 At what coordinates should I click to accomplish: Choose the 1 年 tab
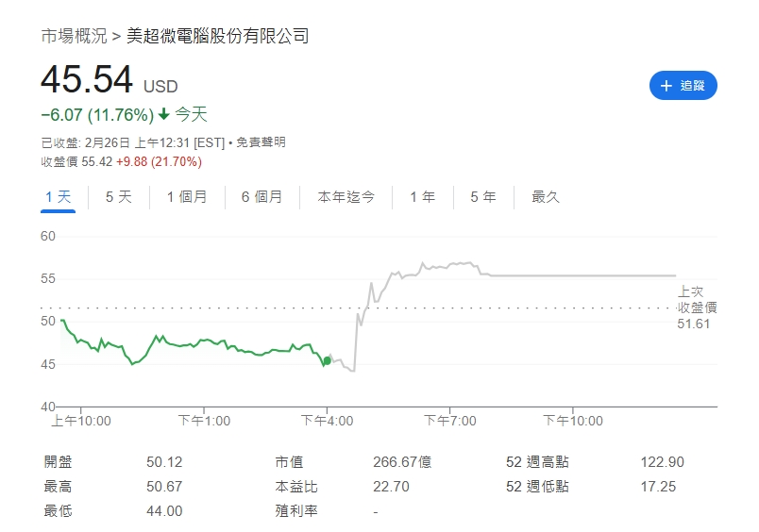[423, 197]
